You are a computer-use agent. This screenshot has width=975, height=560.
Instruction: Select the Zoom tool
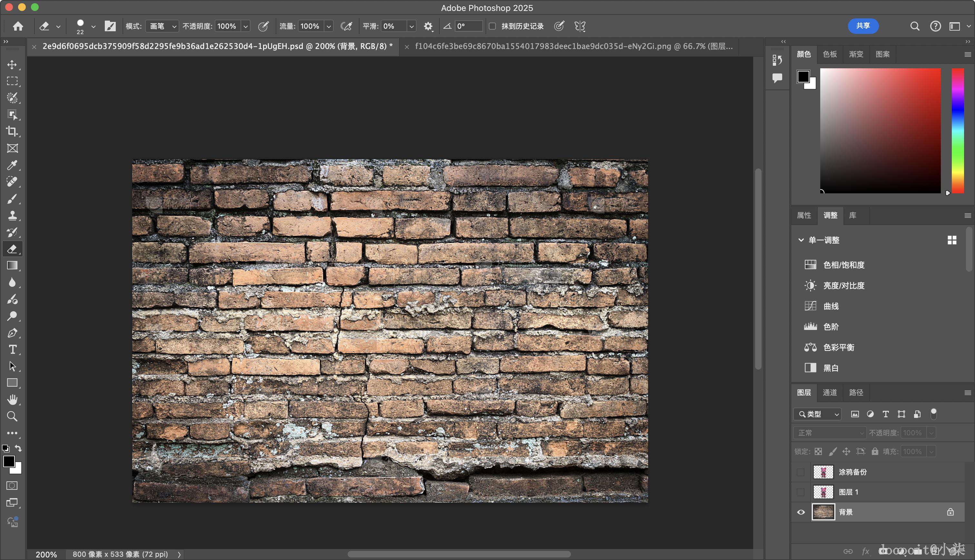12,416
